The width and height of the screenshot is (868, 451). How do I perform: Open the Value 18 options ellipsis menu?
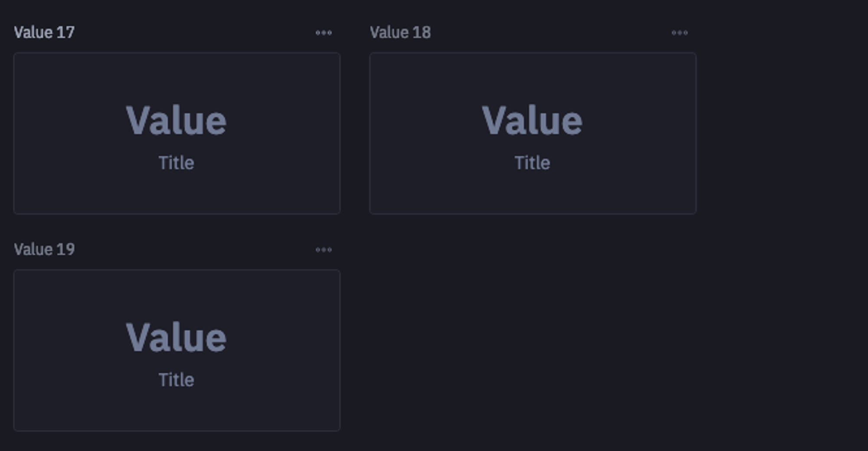680,33
